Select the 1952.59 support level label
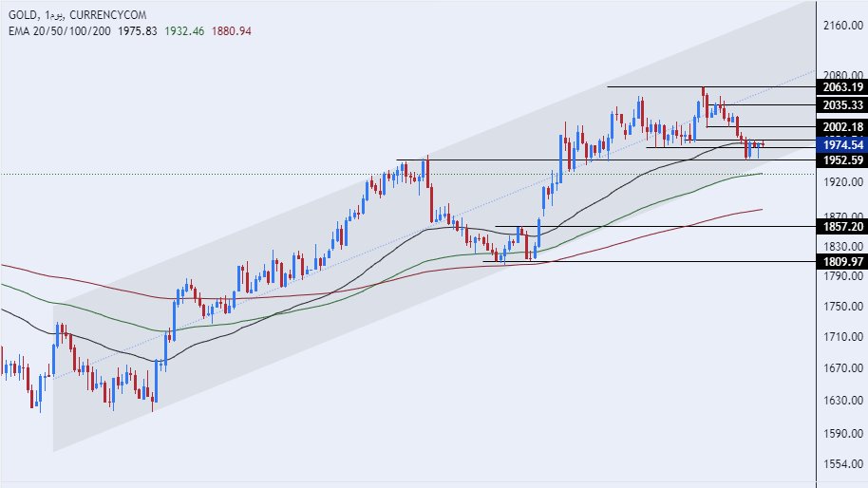The height and width of the screenshot is (488, 868). (843, 160)
